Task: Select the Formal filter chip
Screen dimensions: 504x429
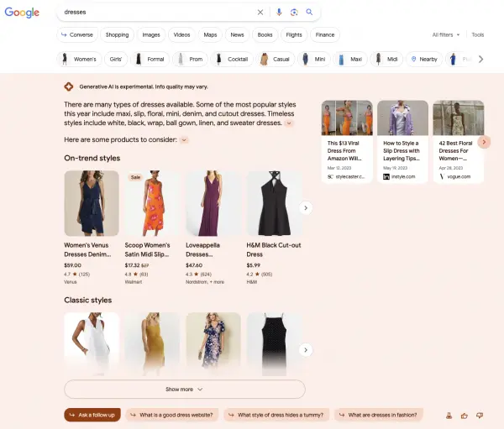Action: click(x=150, y=59)
